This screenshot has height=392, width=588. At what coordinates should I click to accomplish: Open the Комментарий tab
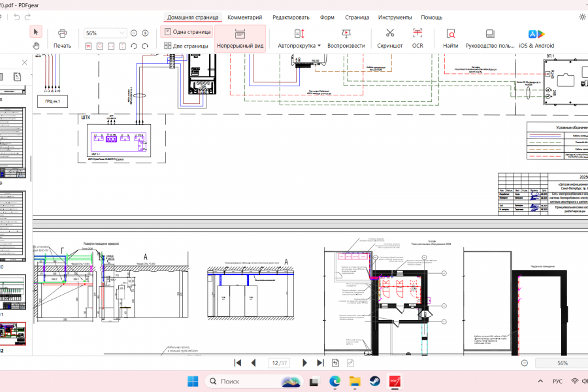tap(244, 17)
